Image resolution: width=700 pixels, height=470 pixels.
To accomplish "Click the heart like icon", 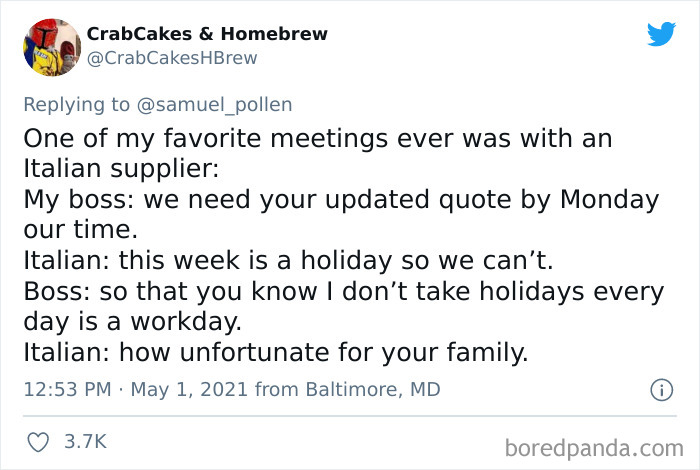I will [38, 442].
